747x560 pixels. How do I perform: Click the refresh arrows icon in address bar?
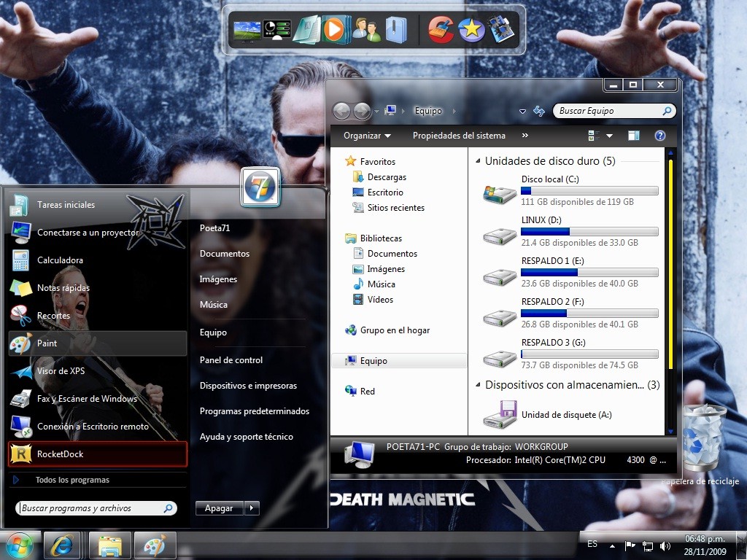(x=539, y=111)
